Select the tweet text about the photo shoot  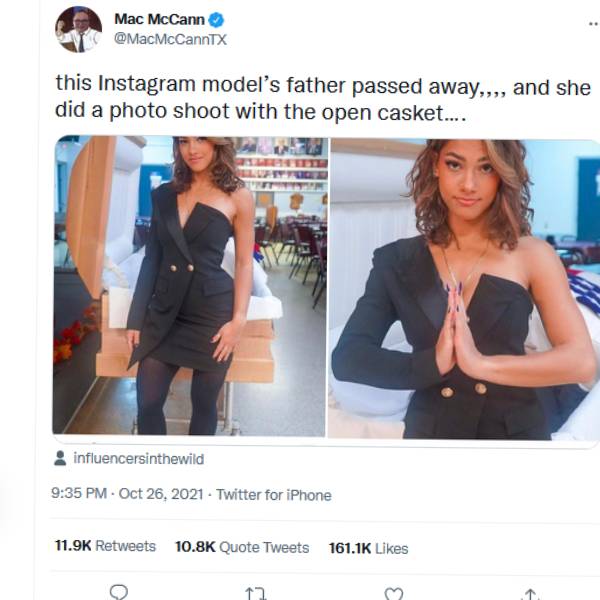[322, 100]
